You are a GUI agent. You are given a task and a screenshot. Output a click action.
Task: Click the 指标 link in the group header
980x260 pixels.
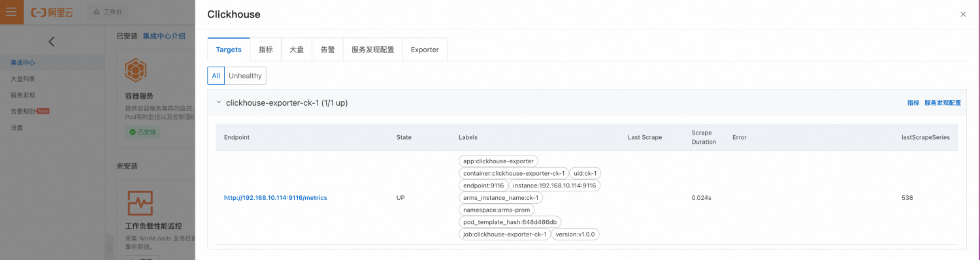click(x=913, y=103)
